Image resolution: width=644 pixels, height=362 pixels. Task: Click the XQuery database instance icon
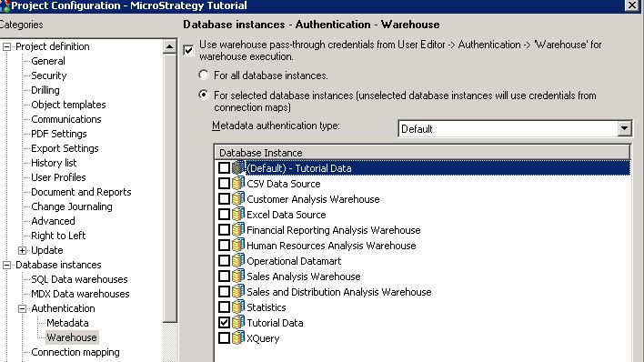(x=238, y=337)
